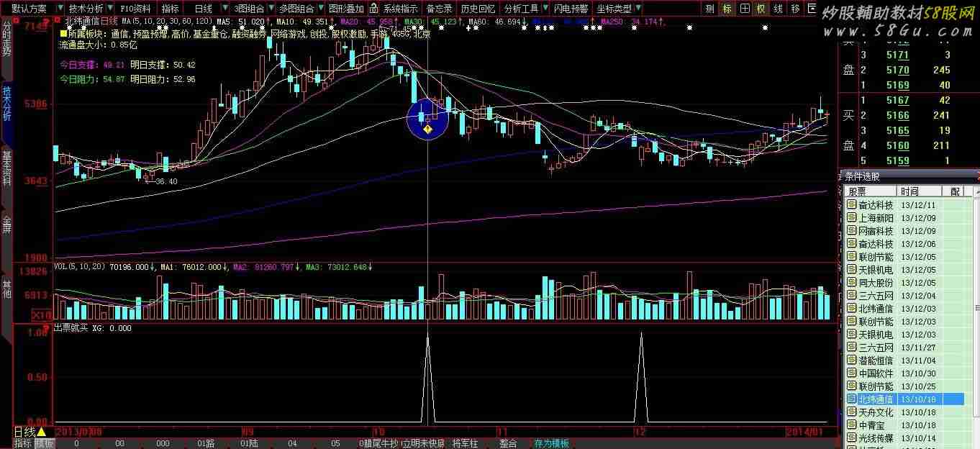Viewport: 980px width, 449px height.
Task: Expand the 技术分析 dropdown arrow
Action: click(109, 9)
